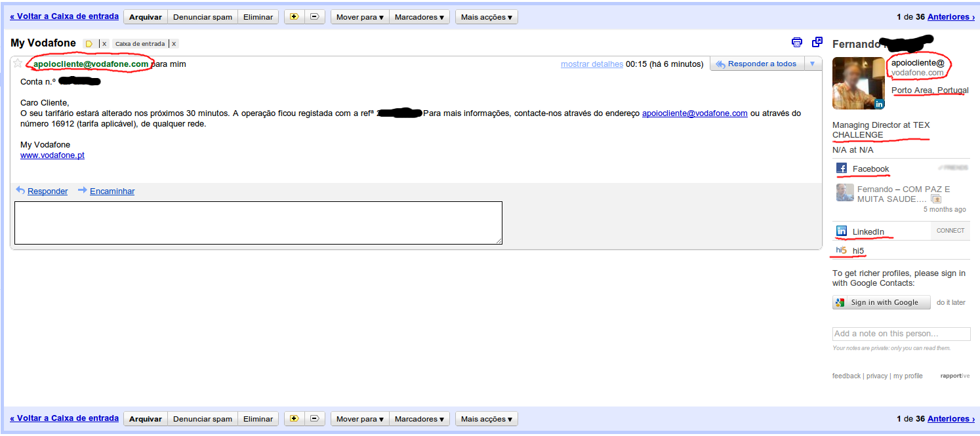Screen dimensions: 980x436
Task: Open message in new window icon
Action: click(x=817, y=42)
